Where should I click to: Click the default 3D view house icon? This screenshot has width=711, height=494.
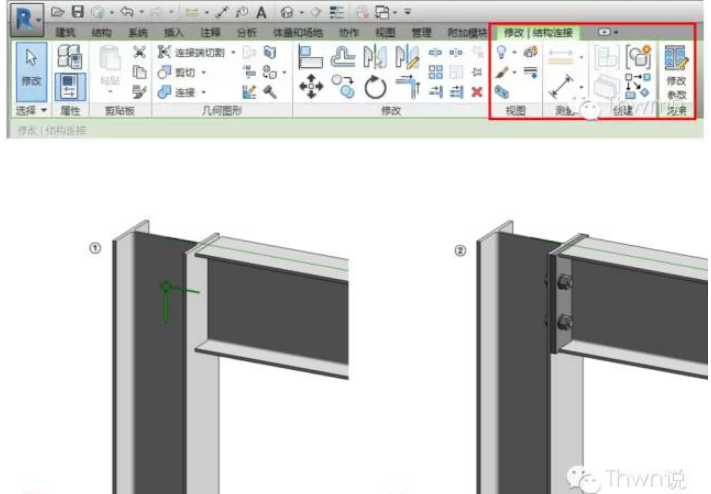[287, 13]
